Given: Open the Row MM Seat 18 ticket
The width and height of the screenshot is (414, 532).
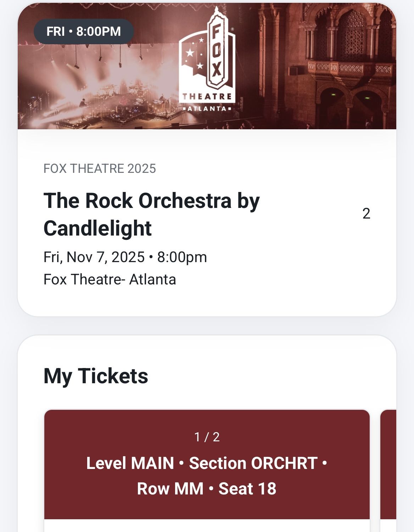Looking at the screenshot, I should coord(207,489).
